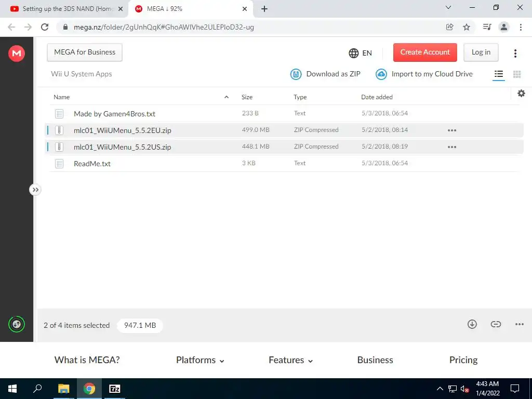Viewport: 532px width, 399px height.
Task: Click text file icon for Made by Gamen4Bros.txt
Action: 59,114
